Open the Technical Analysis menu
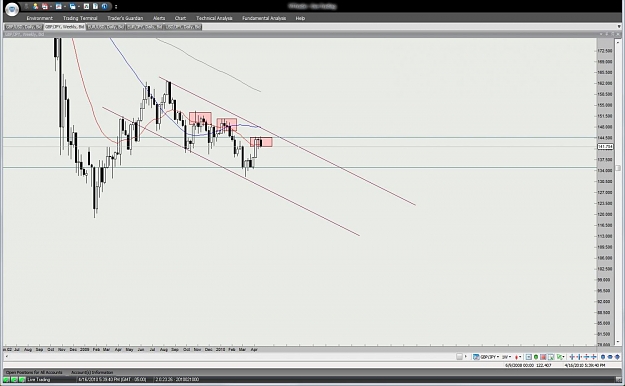625x386 pixels. point(214,18)
